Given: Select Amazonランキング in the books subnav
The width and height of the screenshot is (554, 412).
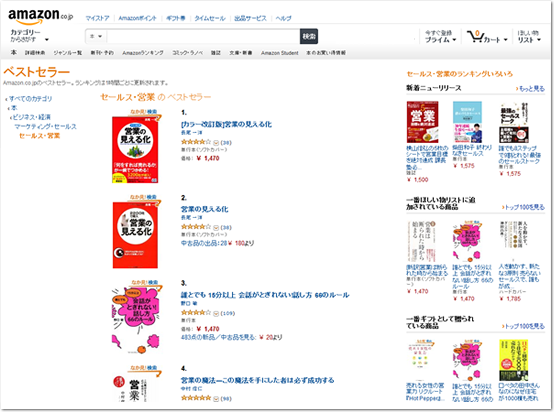Looking at the screenshot, I should click(143, 53).
